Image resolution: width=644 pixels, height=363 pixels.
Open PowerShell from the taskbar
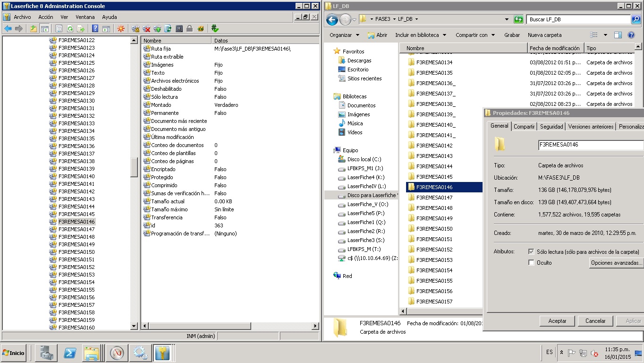(x=70, y=353)
